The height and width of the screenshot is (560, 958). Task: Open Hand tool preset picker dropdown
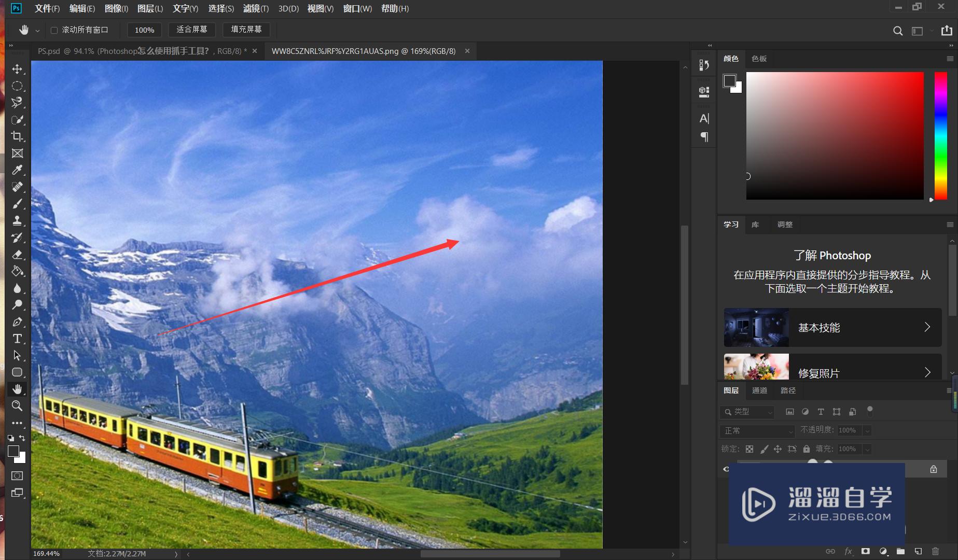click(x=37, y=31)
